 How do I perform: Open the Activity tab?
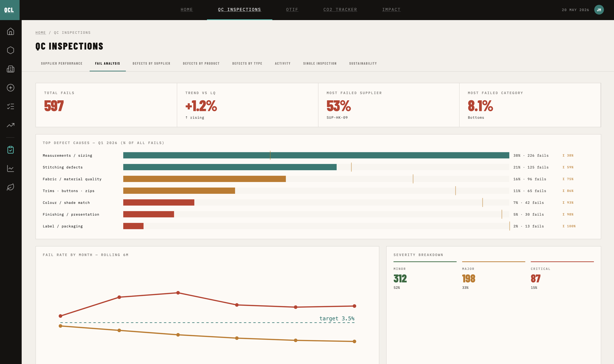coord(283,63)
